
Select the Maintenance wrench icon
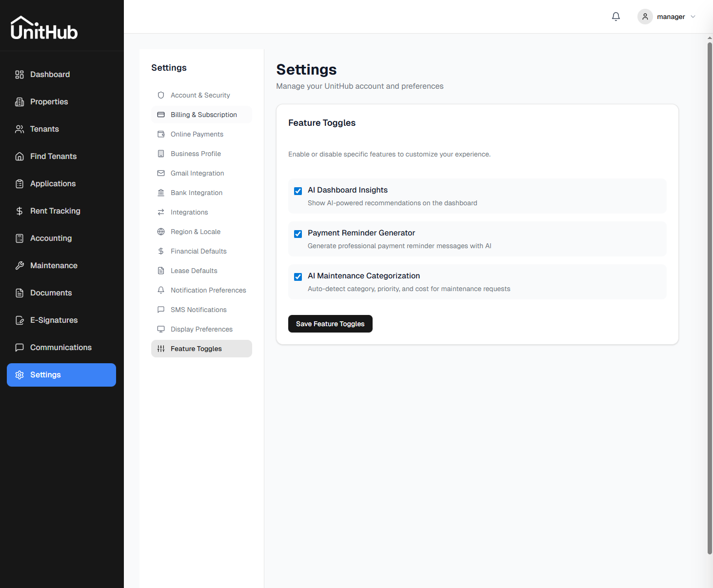click(20, 265)
